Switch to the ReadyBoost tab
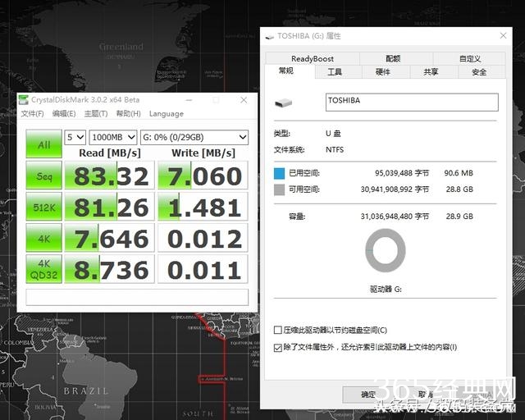This screenshot has height=420, width=525. pyautogui.click(x=312, y=59)
